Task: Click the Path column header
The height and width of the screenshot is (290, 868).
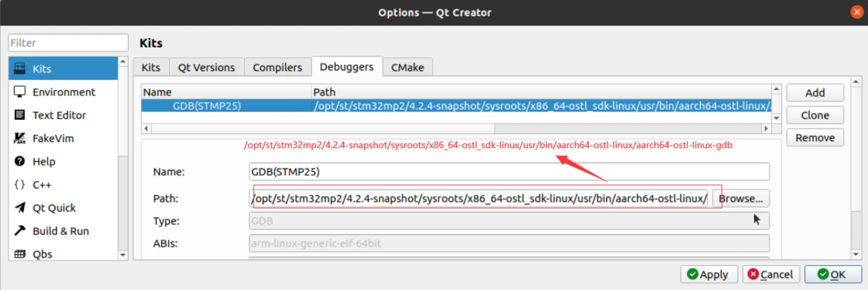Action: coord(542,92)
